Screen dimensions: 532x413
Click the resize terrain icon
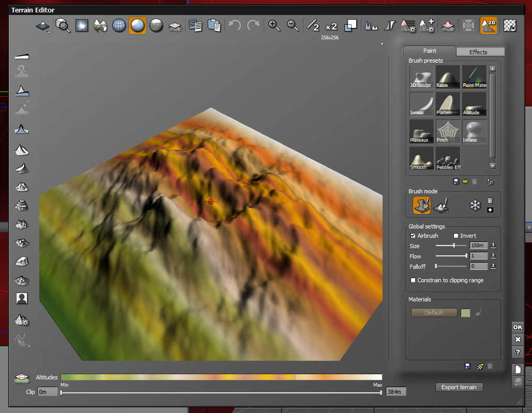pos(351,25)
